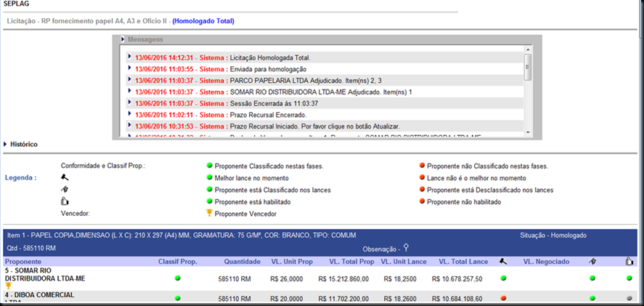Open the Observação icon in Item 1 header
Viewport: 644px width, 306px height.
[x=406, y=248]
